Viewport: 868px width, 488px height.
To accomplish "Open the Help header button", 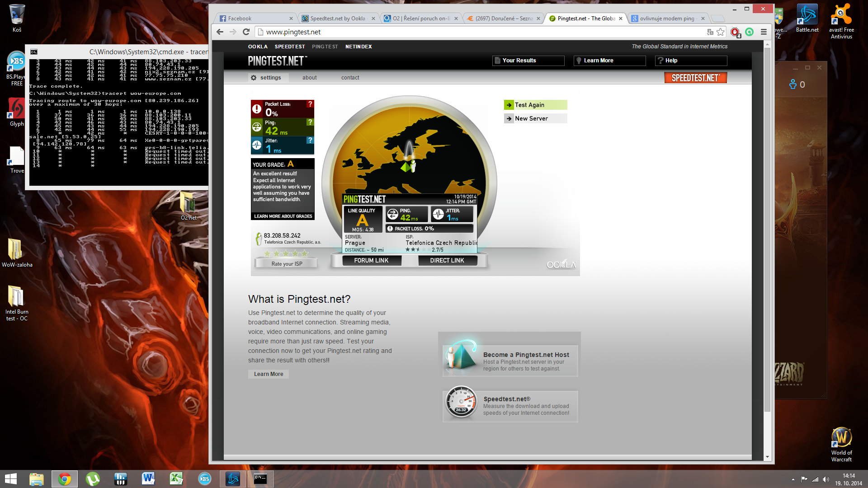I will (x=691, y=61).
